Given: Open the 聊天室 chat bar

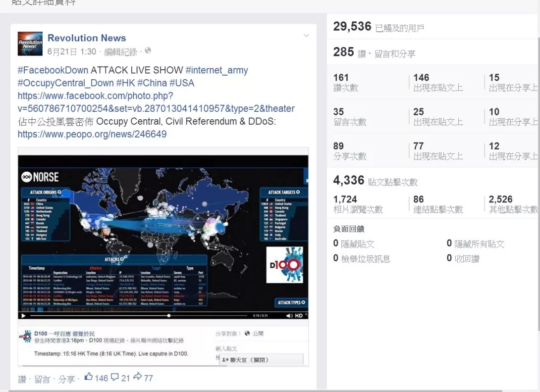Looking at the screenshot, I should [262, 360].
